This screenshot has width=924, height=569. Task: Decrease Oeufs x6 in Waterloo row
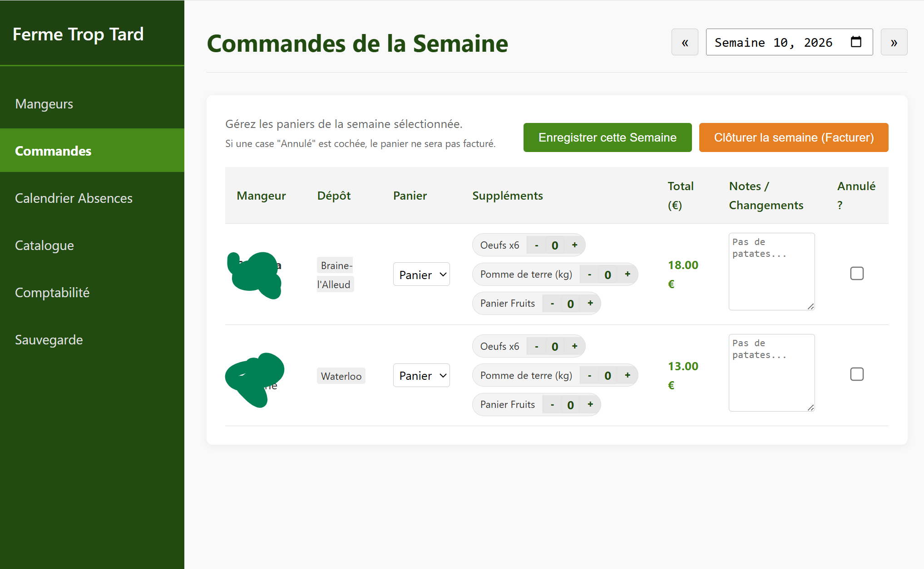point(537,347)
